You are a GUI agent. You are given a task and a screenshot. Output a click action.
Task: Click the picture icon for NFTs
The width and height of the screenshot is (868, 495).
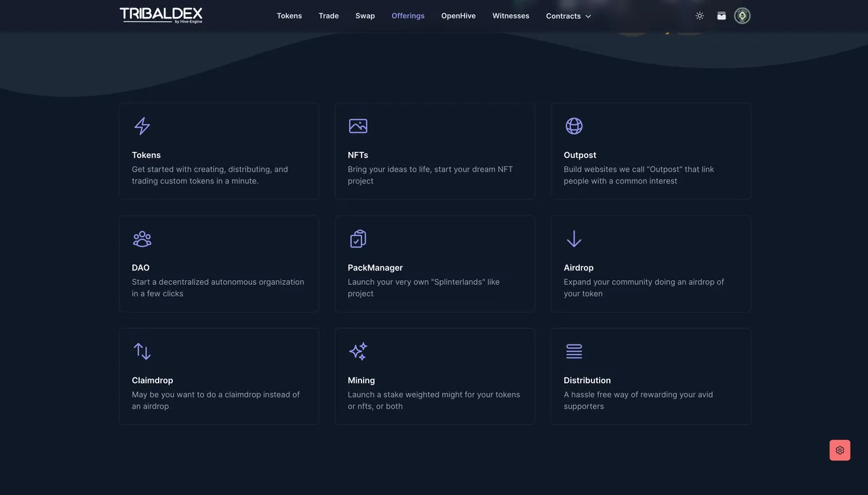pyautogui.click(x=358, y=126)
